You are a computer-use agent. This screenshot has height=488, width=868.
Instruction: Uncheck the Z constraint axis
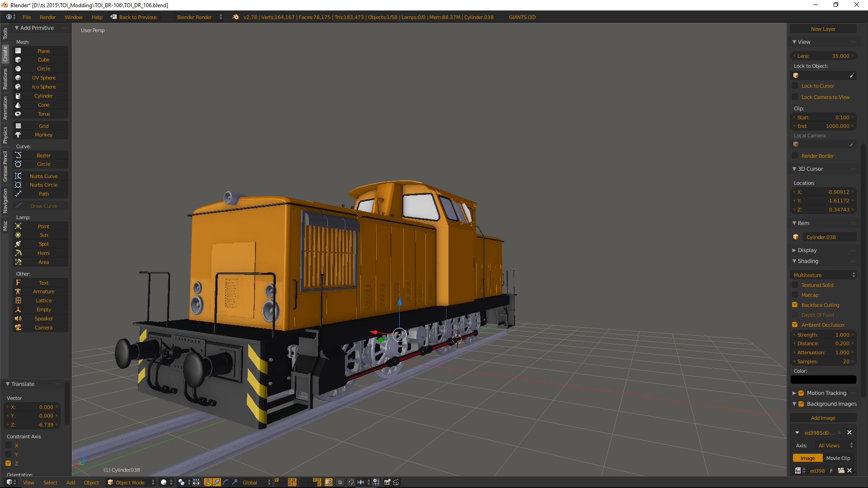click(x=8, y=463)
